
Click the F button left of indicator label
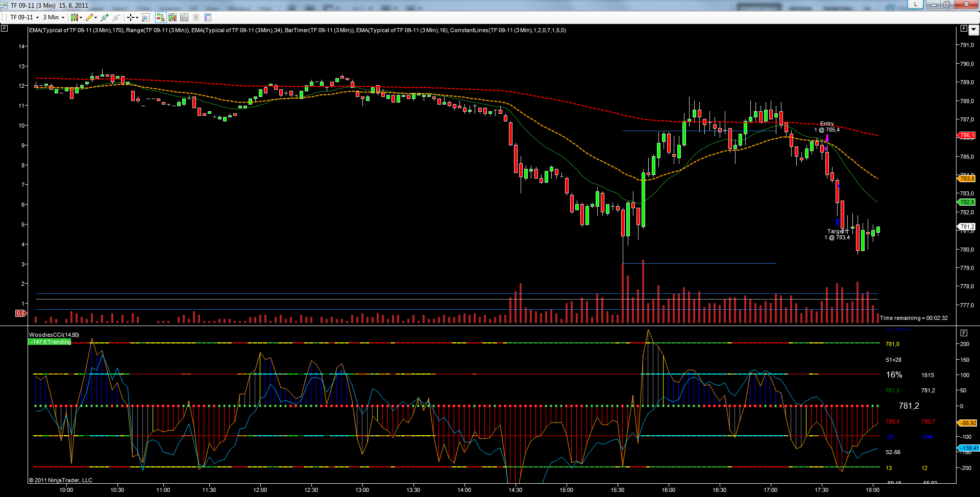click(x=5, y=29)
